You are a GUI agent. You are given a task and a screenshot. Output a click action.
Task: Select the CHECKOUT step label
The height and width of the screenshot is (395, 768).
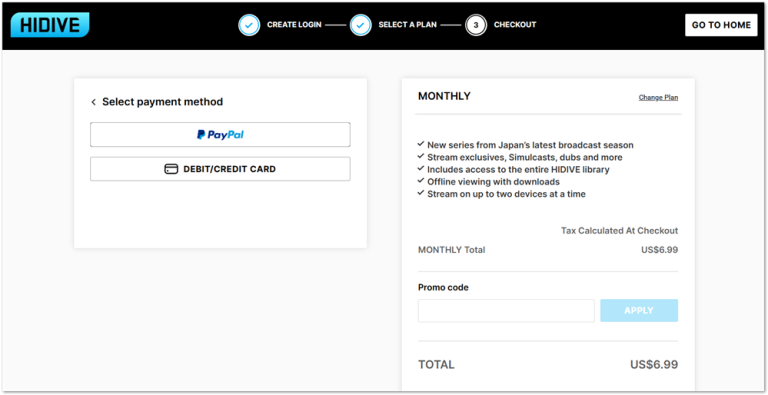tap(515, 25)
